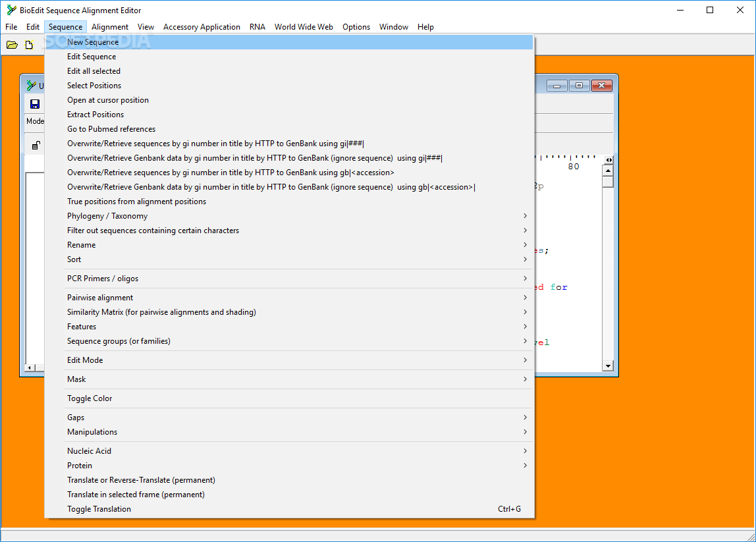Open the Accessory Application menu

point(202,27)
